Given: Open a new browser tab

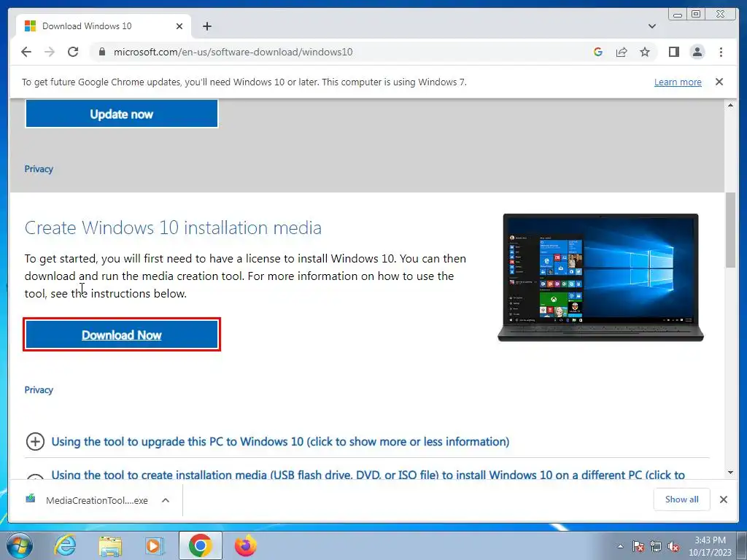Looking at the screenshot, I should 206,26.
